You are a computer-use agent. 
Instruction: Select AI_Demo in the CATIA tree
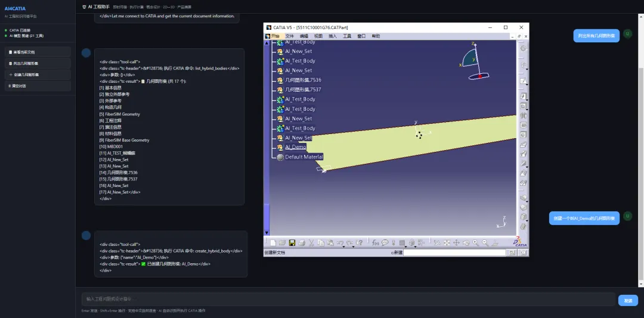click(x=296, y=147)
